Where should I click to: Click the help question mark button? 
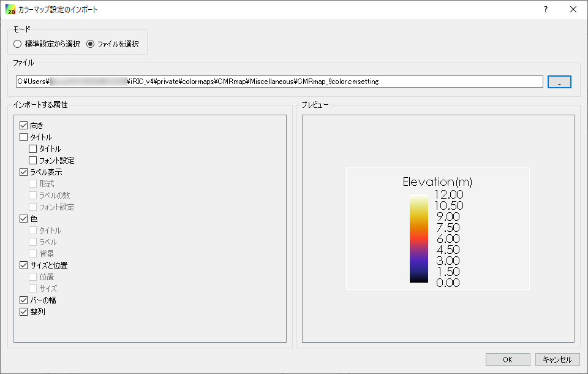[x=546, y=9]
